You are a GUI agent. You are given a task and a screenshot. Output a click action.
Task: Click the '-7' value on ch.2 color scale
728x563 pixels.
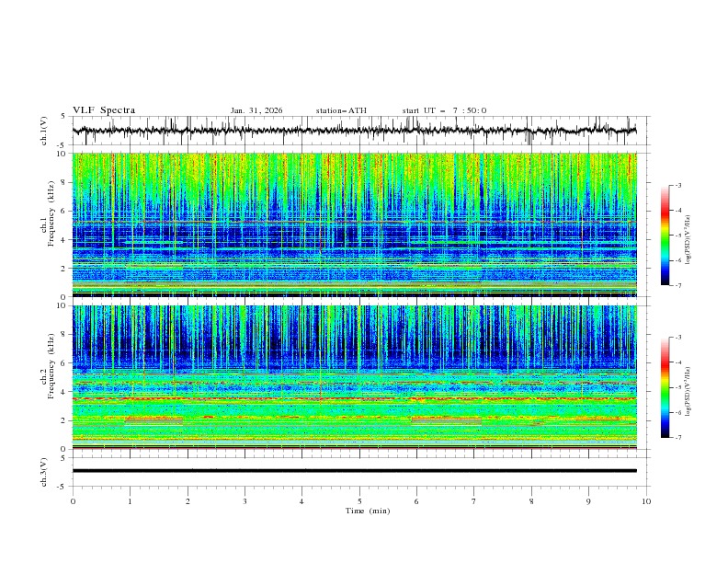(x=678, y=437)
